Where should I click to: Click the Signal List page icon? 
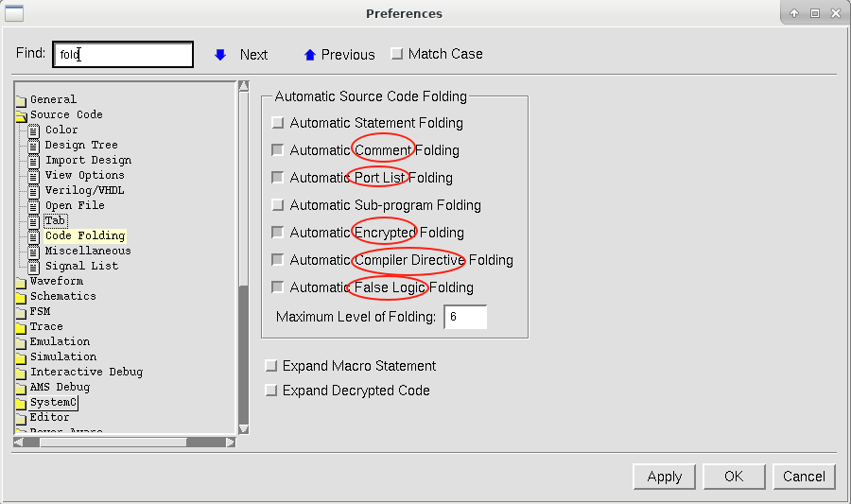coord(34,267)
